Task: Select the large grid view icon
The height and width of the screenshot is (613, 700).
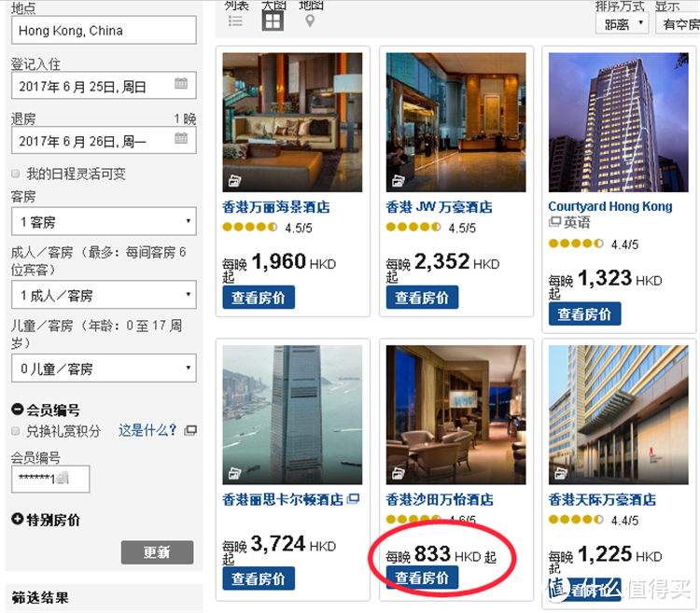Action: [x=273, y=21]
